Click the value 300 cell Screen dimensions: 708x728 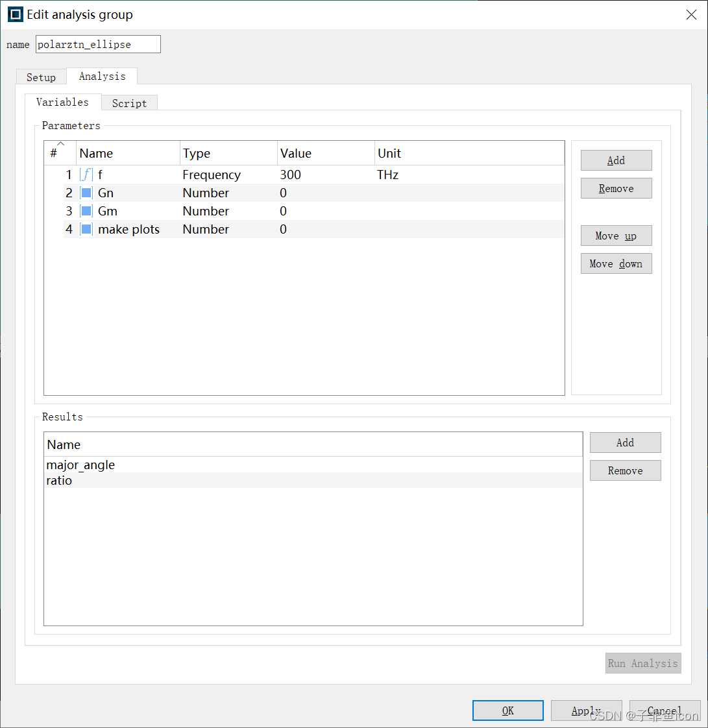click(x=291, y=175)
